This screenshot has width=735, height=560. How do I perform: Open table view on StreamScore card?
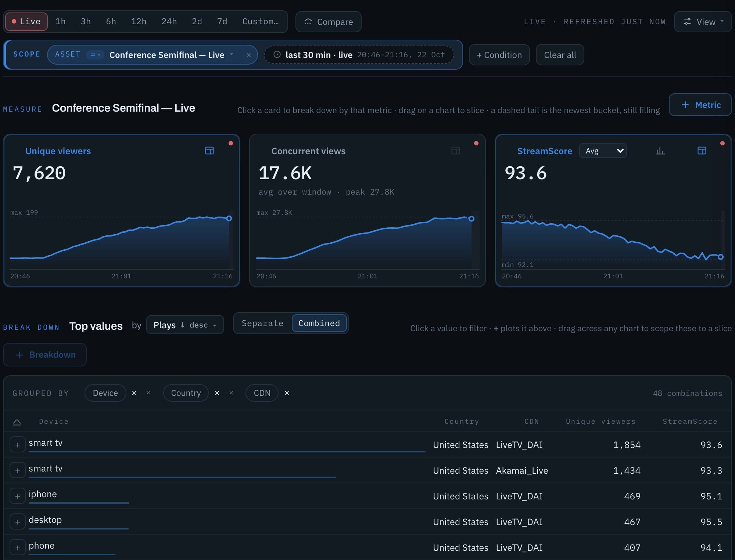(702, 151)
